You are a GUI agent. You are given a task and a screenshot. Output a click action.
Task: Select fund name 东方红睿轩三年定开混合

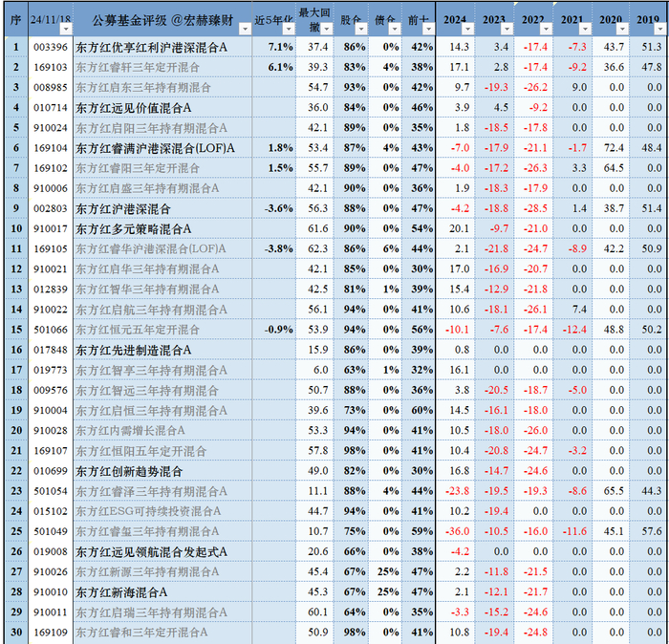[138, 68]
